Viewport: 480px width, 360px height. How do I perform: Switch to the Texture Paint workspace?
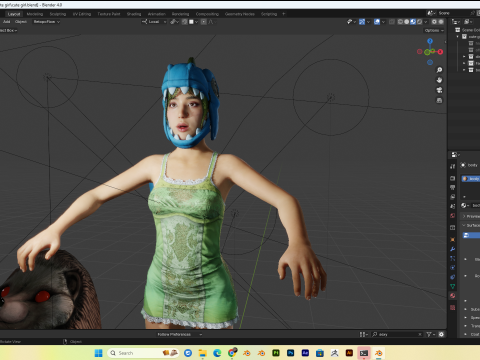(109, 14)
